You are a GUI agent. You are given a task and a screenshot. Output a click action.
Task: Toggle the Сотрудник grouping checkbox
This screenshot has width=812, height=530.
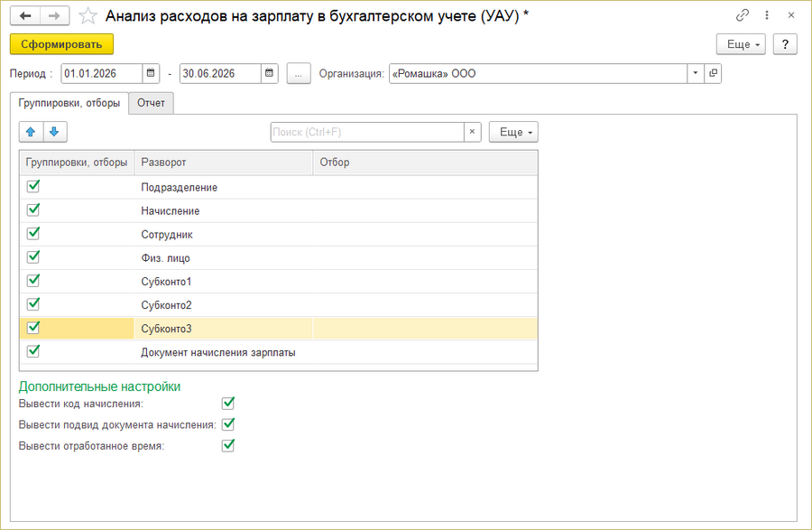pos(33,233)
